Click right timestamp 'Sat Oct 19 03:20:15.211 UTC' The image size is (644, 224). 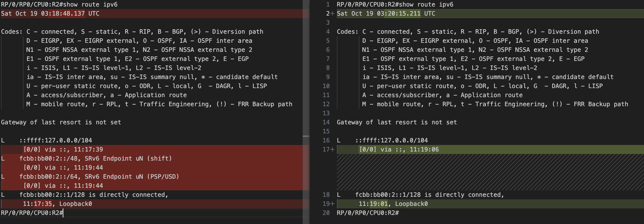[x=386, y=14]
